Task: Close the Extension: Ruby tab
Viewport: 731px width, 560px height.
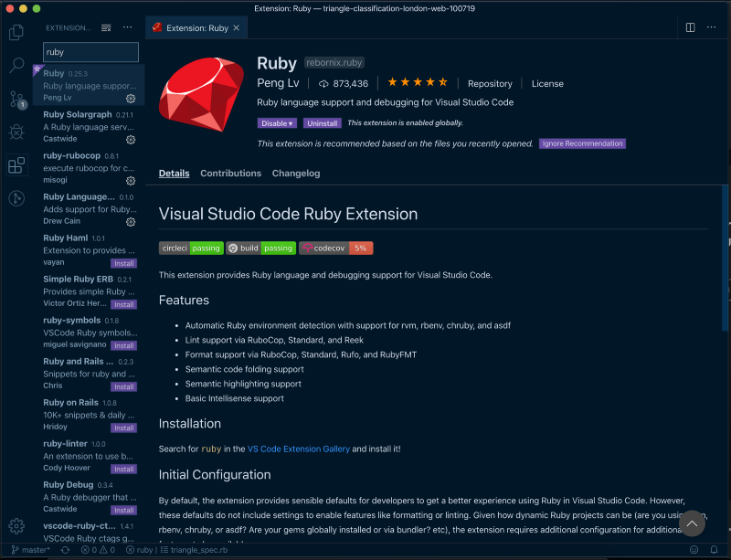Action: tap(237, 28)
